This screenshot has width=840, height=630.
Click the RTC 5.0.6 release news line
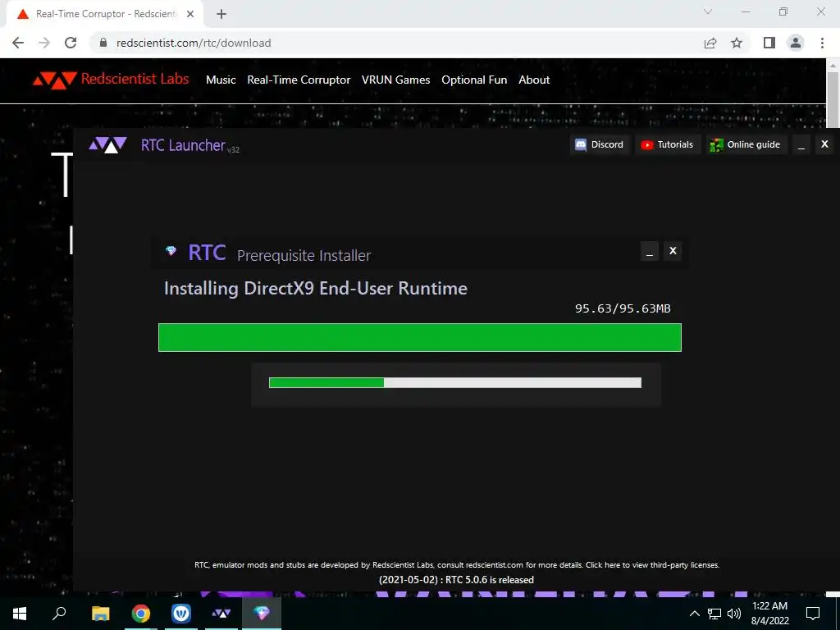coord(456,580)
